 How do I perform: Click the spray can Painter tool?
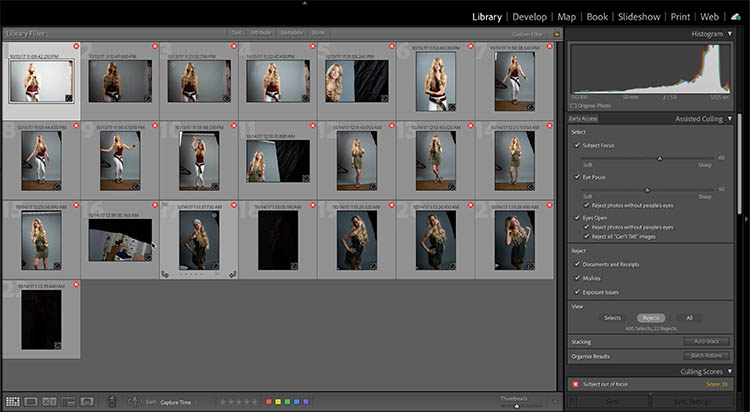click(112, 401)
